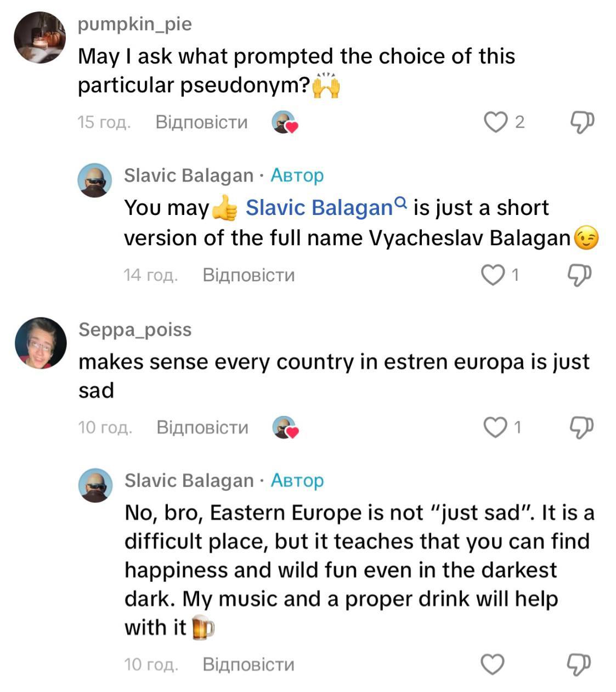
Task: Open pumpkin_pie's profile picture
Action: tap(39, 37)
